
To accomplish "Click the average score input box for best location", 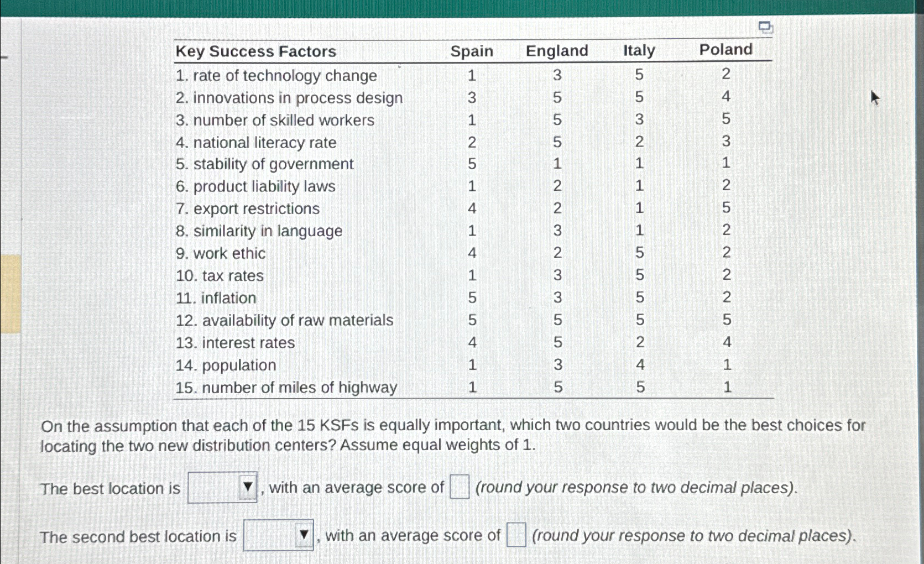I will click(x=459, y=487).
